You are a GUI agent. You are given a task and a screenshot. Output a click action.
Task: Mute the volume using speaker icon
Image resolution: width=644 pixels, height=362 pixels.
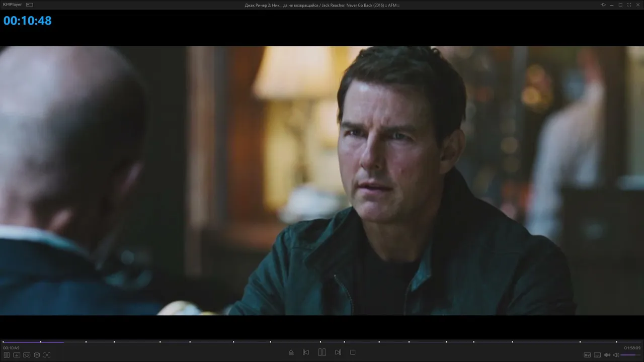[x=616, y=355]
